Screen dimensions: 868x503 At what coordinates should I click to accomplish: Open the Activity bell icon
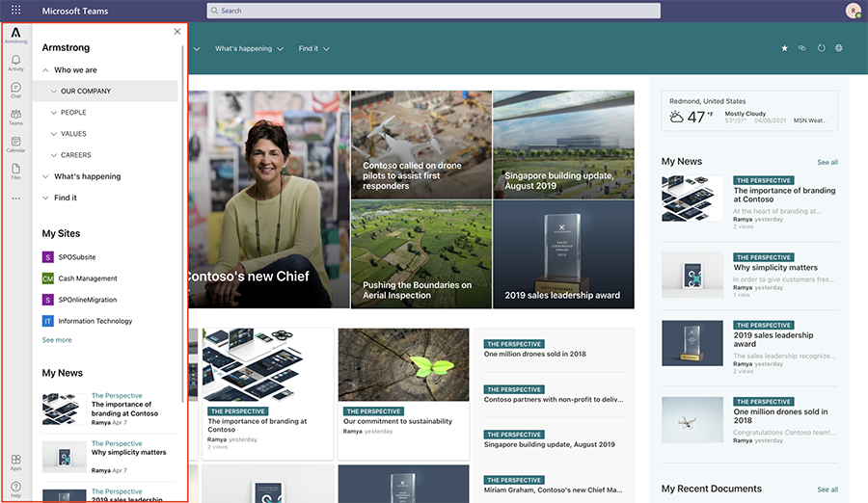coord(16,63)
